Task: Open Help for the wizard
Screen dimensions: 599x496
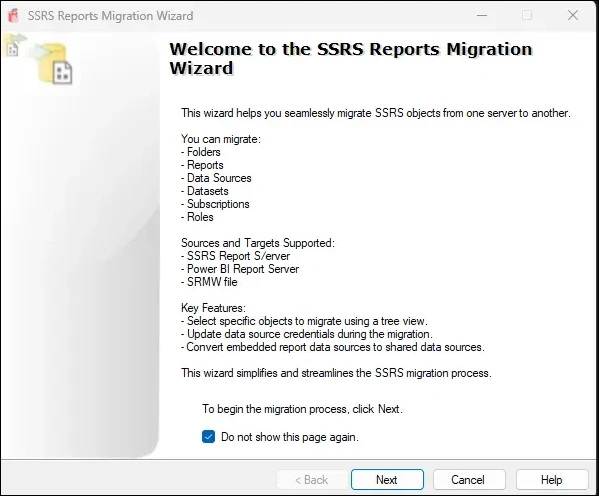Action: (552, 480)
